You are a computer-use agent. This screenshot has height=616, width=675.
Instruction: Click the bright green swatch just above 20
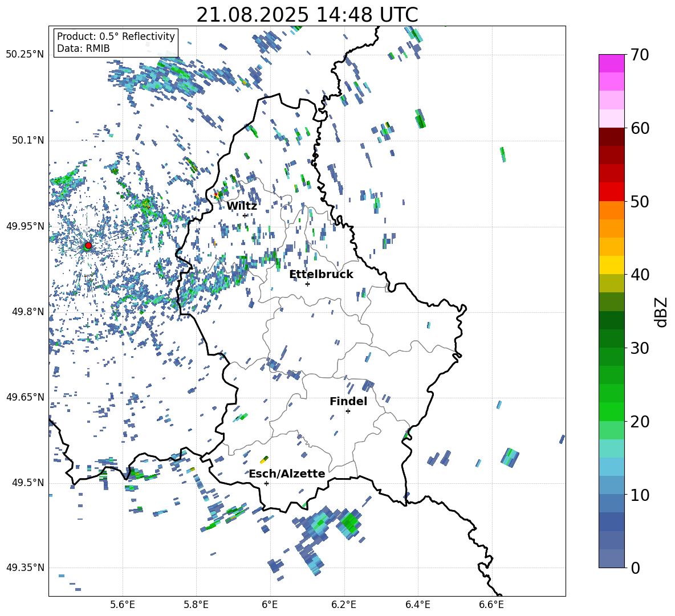pyautogui.click(x=611, y=411)
